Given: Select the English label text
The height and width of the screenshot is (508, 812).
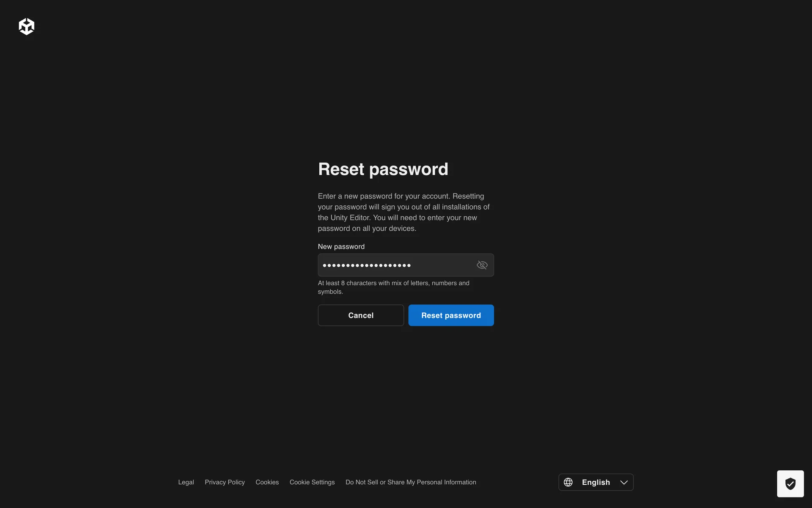Looking at the screenshot, I should 596,482.
